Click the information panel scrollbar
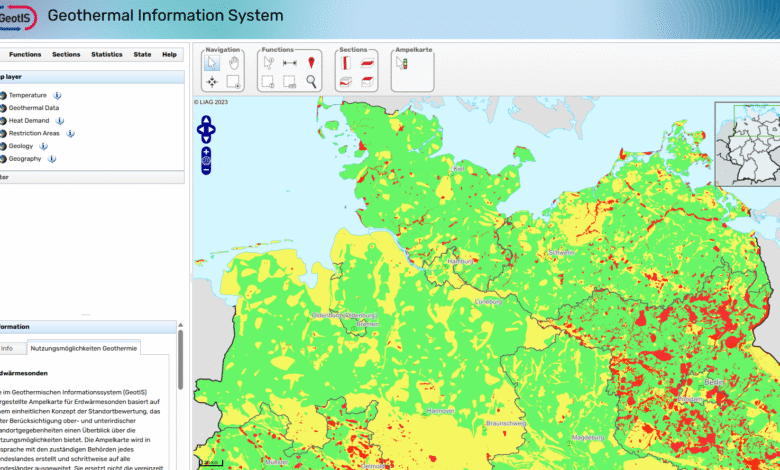Image resolution: width=780 pixels, height=470 pixels. 180,359
